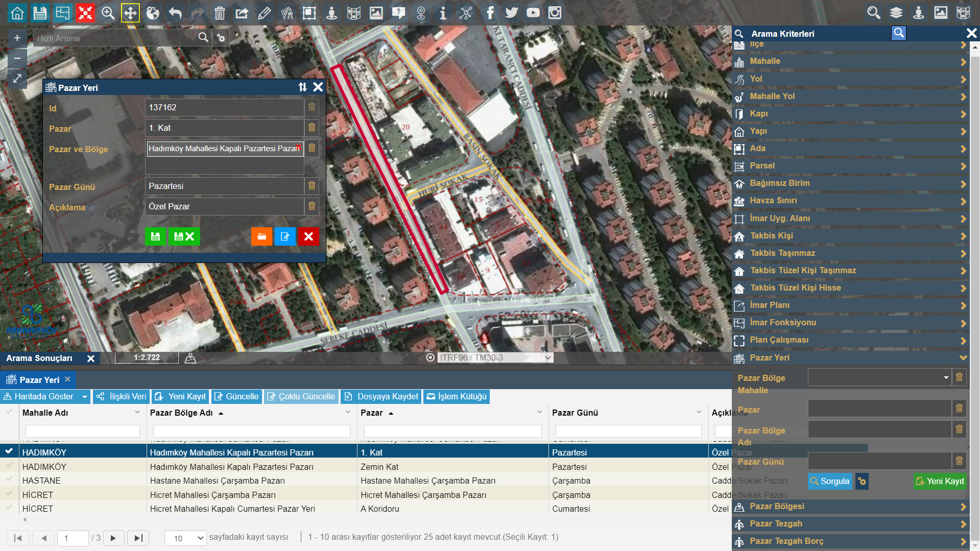Expand the Mahalle search criterion
The image size is (980, 551).
pos(850,61)
